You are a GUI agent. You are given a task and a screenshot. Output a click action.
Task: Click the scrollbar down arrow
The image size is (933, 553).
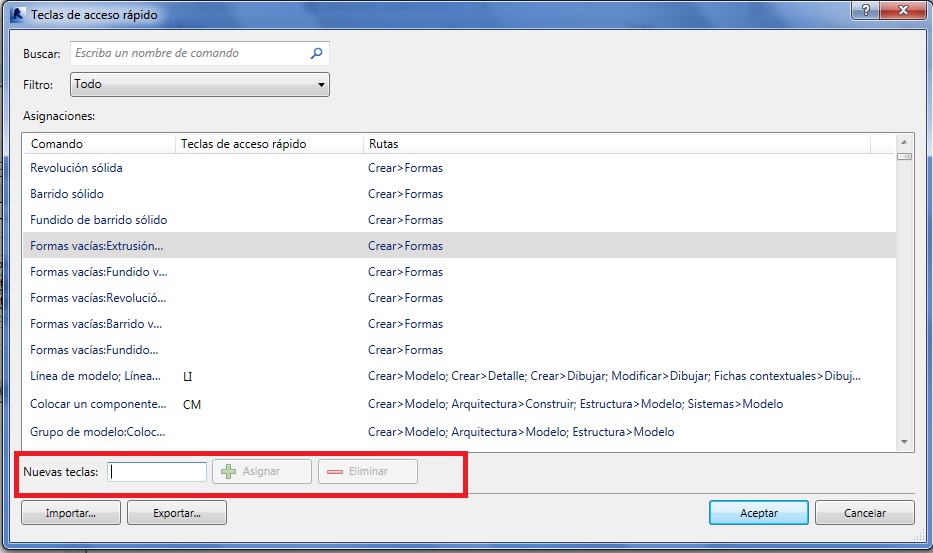(x=904, y=441)
